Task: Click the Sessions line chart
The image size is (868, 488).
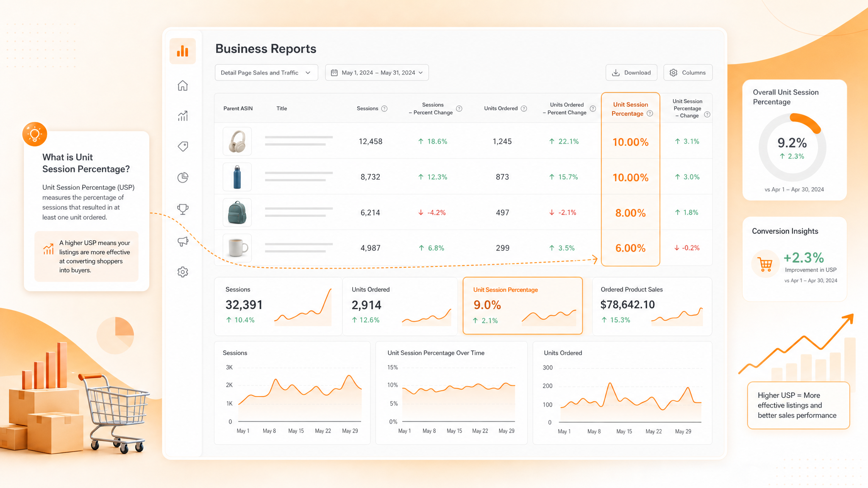Action: (x=292, y=393)
